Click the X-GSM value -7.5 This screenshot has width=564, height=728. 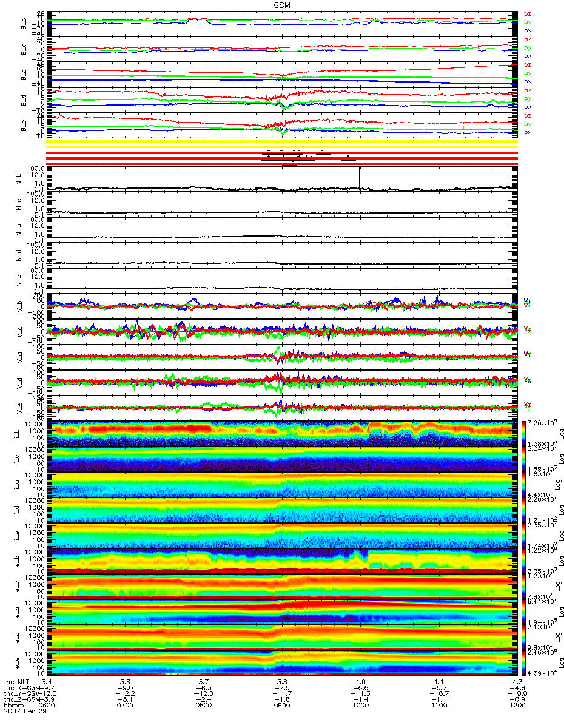[282, 687]
